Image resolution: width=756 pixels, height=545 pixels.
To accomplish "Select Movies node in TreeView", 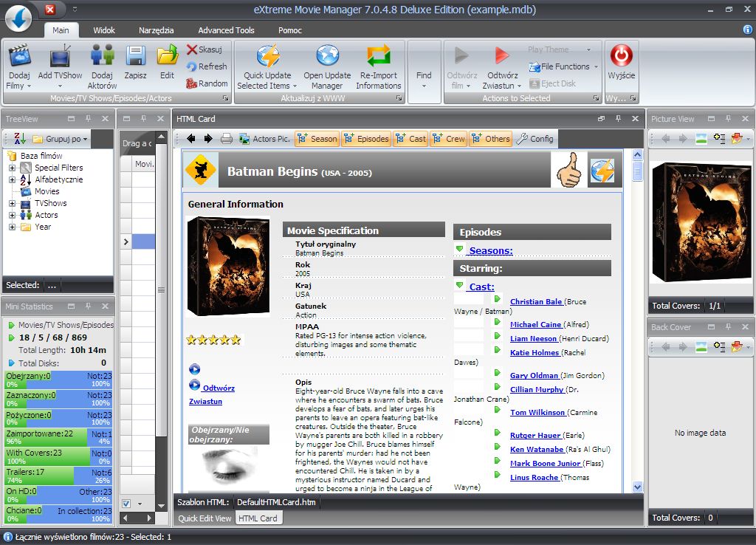I will click(47, 191).
